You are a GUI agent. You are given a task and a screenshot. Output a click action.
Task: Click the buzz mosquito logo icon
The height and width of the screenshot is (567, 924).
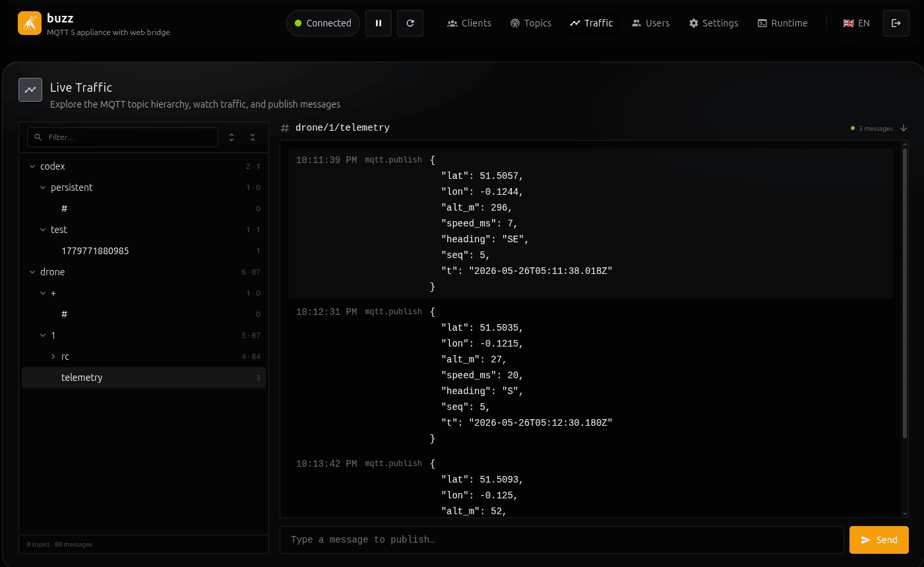point(30,23)
